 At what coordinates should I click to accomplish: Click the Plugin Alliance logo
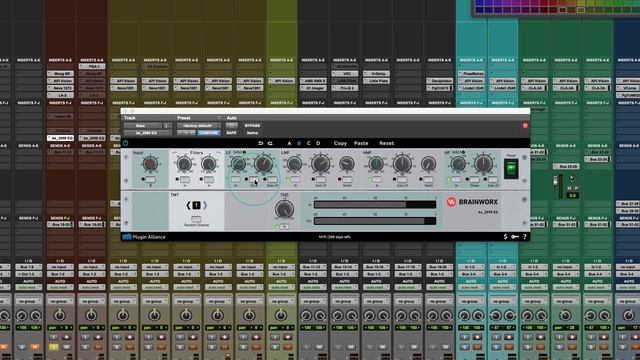coord(144,237)
